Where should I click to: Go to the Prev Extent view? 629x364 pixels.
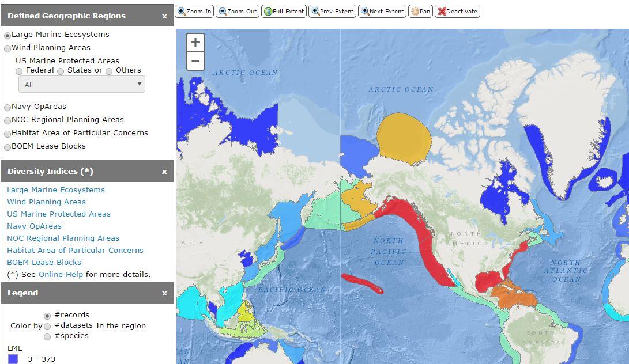pyautogui.click(x=332, y=11)
